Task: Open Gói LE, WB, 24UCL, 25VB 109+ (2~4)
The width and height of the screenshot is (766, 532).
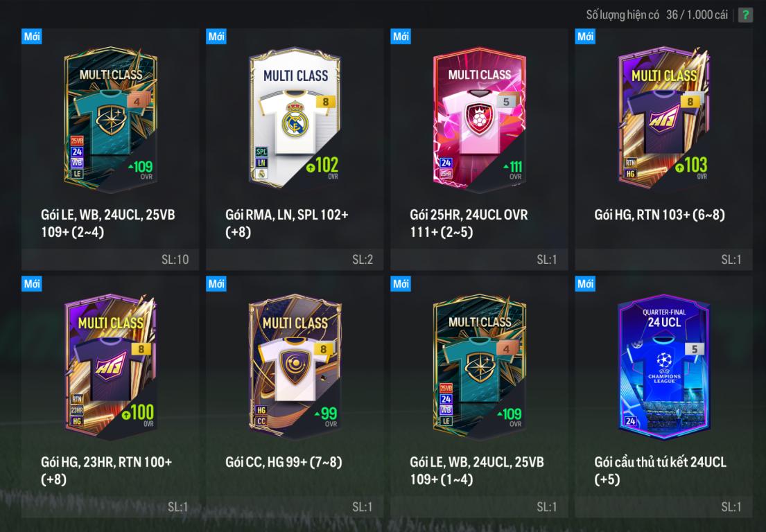Action: tap(108, 223)
